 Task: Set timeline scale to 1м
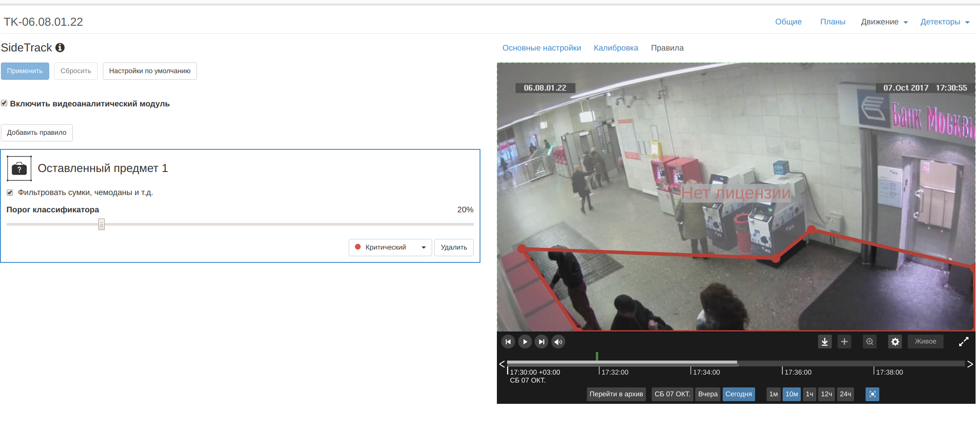pos(773,394)
